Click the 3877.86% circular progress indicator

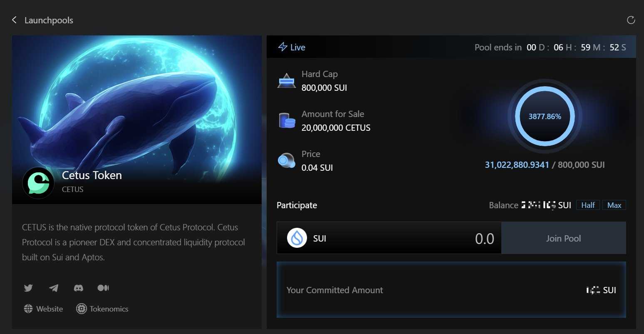tap(545, 117)
